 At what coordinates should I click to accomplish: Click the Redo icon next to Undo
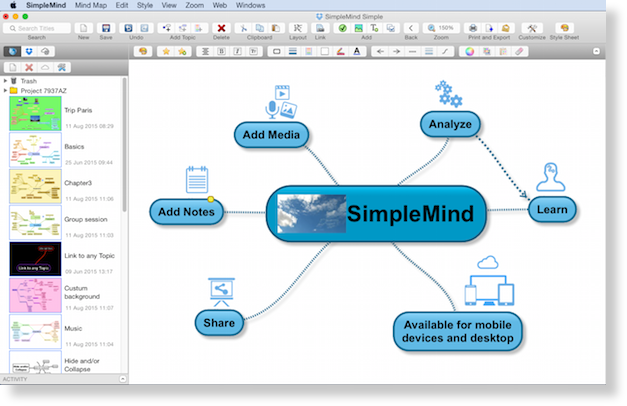144,28
